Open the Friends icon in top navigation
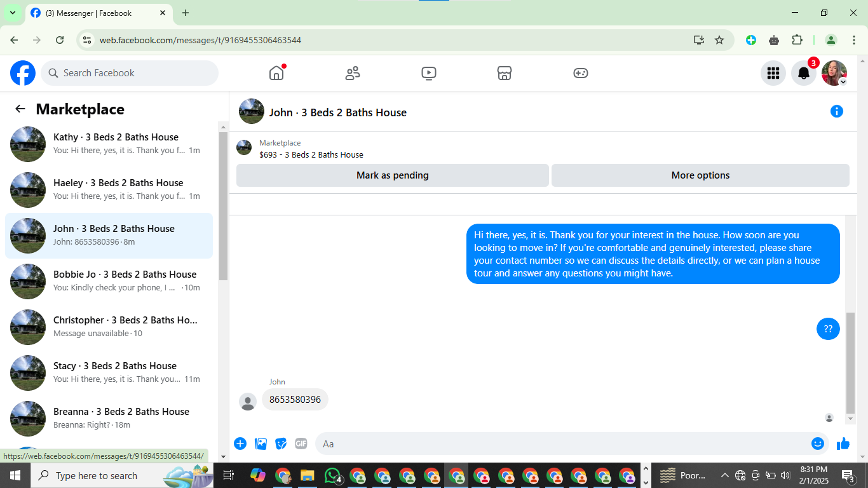Viewport: 868px width, 488px height. click(353, 73)
